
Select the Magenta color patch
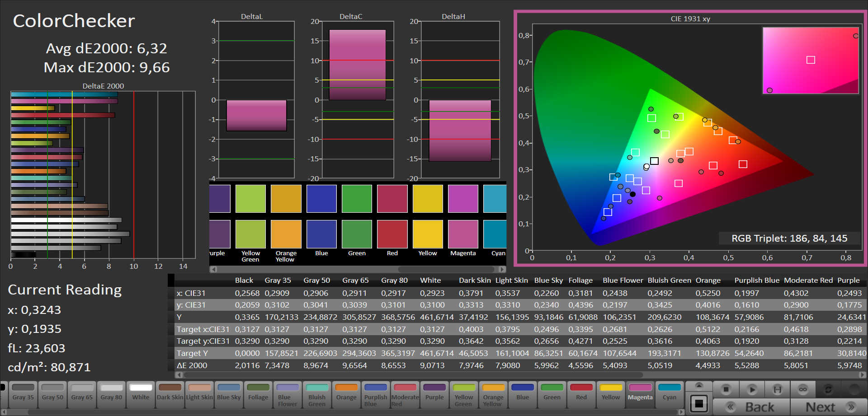640,394
